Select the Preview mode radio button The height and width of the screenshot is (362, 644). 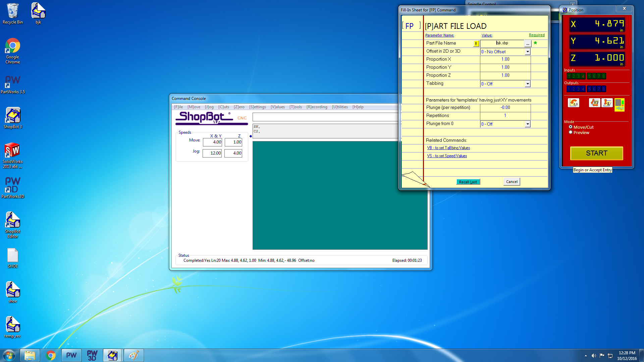pyautogui.click(x=571, y=132)
